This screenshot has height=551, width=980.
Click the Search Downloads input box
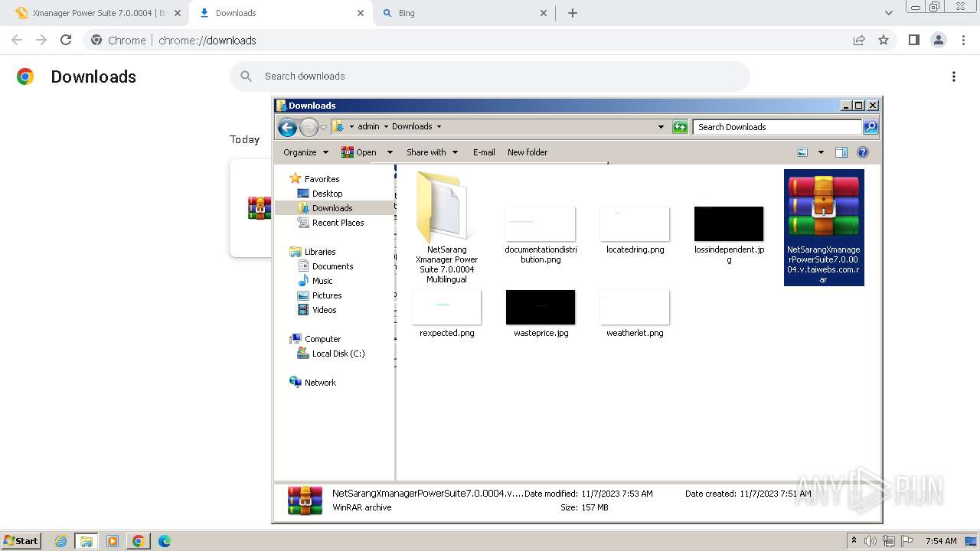(x=776, y=127)
